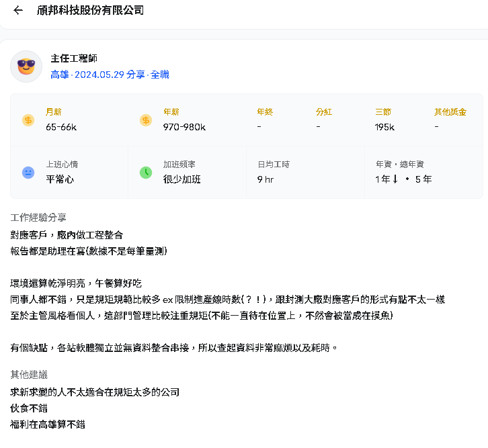The height and width of the screenshot is (448, 488).
Task: Click the dollar coin icon beside 年薪
Action: (x=146, y=120)
